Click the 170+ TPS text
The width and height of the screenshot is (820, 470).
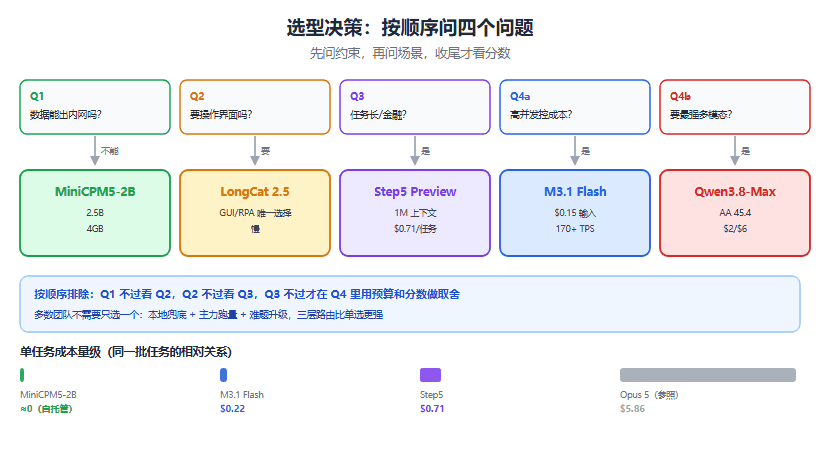tap(575, 228)
